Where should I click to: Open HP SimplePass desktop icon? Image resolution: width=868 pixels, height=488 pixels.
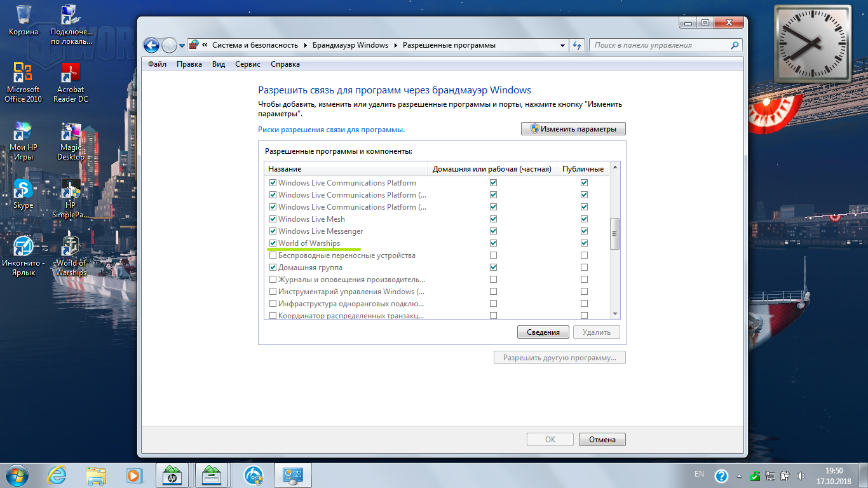[x=71, y=198]
